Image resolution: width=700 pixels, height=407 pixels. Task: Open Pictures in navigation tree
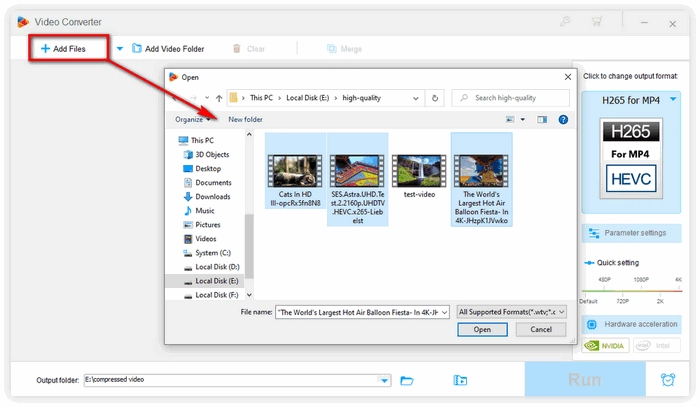(202, 224)
